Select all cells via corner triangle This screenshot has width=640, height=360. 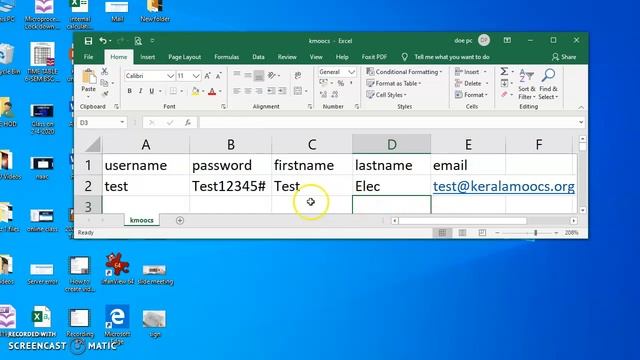(x=93, y=144)
